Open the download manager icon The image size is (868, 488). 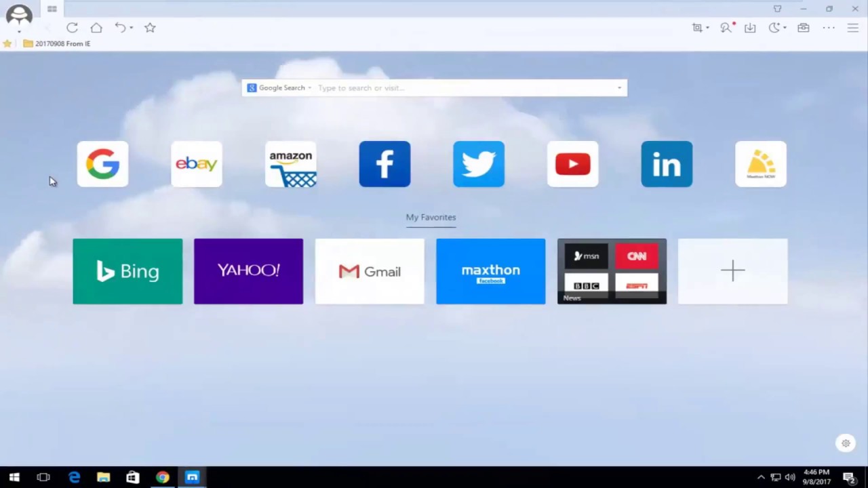(x=750, y=28)
